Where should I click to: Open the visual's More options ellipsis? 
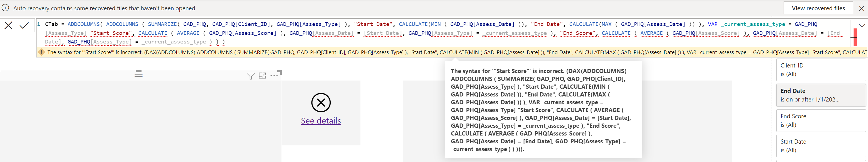[x=274, y=76]
